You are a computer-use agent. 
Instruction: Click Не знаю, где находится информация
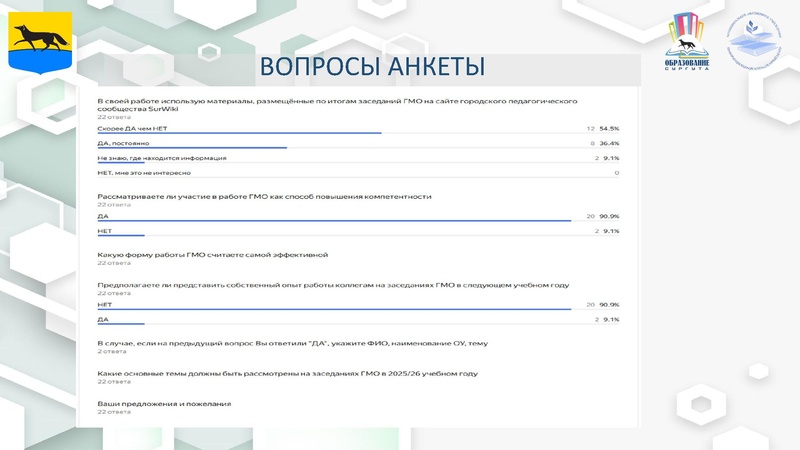[x=162, y=158]
